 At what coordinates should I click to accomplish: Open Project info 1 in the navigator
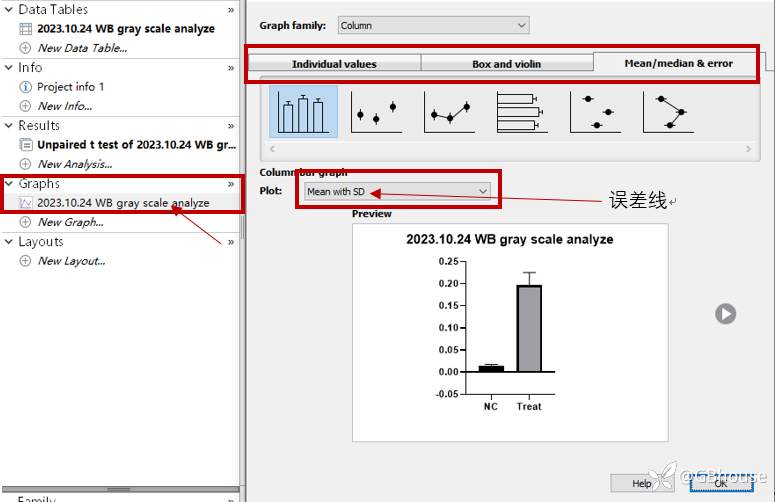70,87
